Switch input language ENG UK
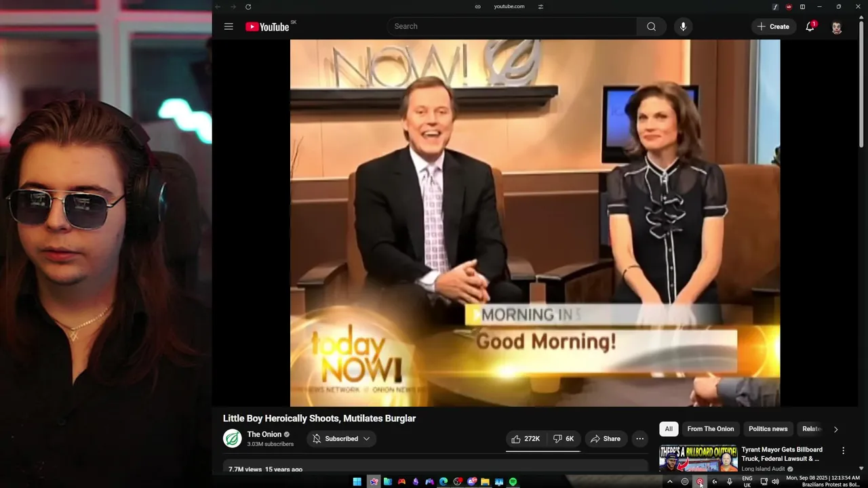Screen dimensions: 868x488 [747, 482]
